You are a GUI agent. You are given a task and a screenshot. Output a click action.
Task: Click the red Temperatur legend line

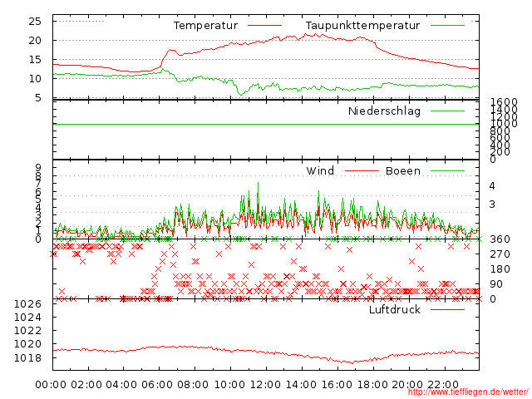(x=264, y=26)
